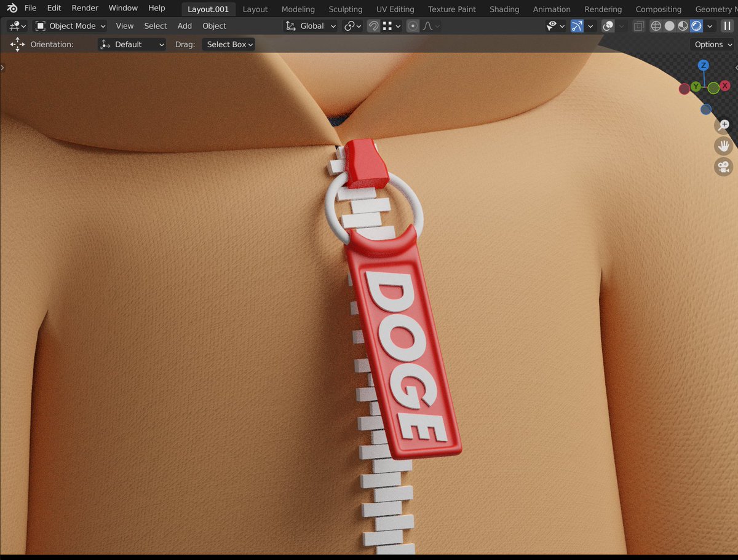Open the Default orientation dropdown
Image resolution: width=738 pixels, height=560 pixels.
click(132, 44)
